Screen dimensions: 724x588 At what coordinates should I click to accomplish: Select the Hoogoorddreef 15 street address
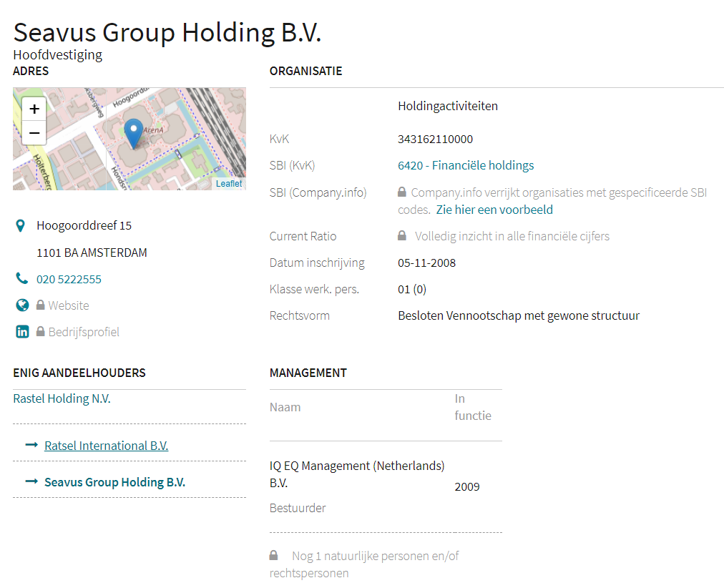click(84, 226)
